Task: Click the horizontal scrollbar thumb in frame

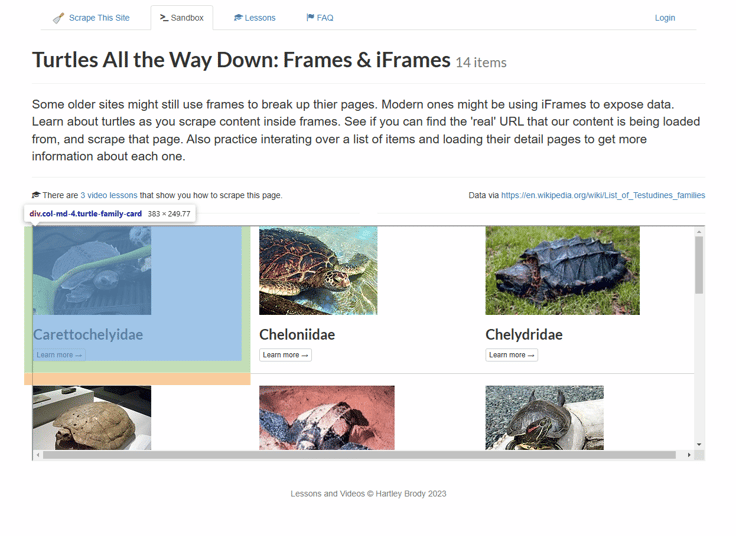Action: (x=360, y=455)
